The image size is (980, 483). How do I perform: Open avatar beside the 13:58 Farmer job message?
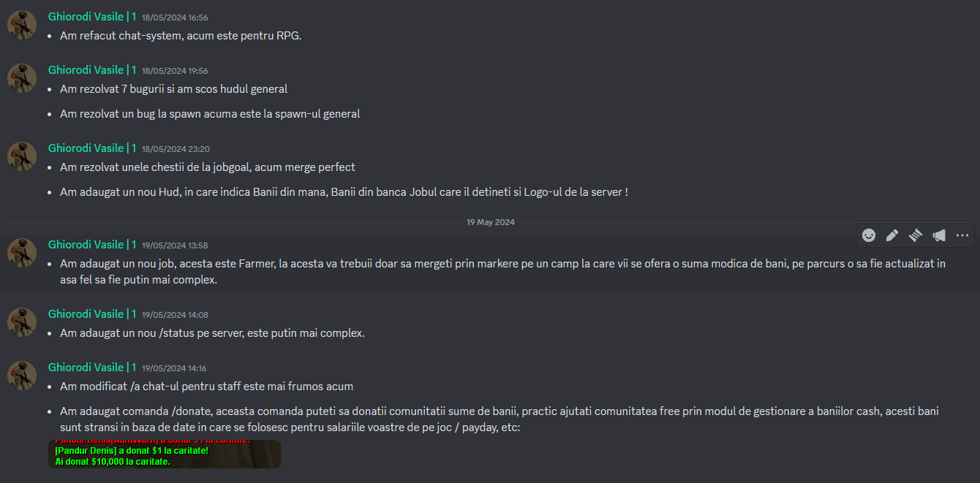pyautogui.click(x=22, y=253)
